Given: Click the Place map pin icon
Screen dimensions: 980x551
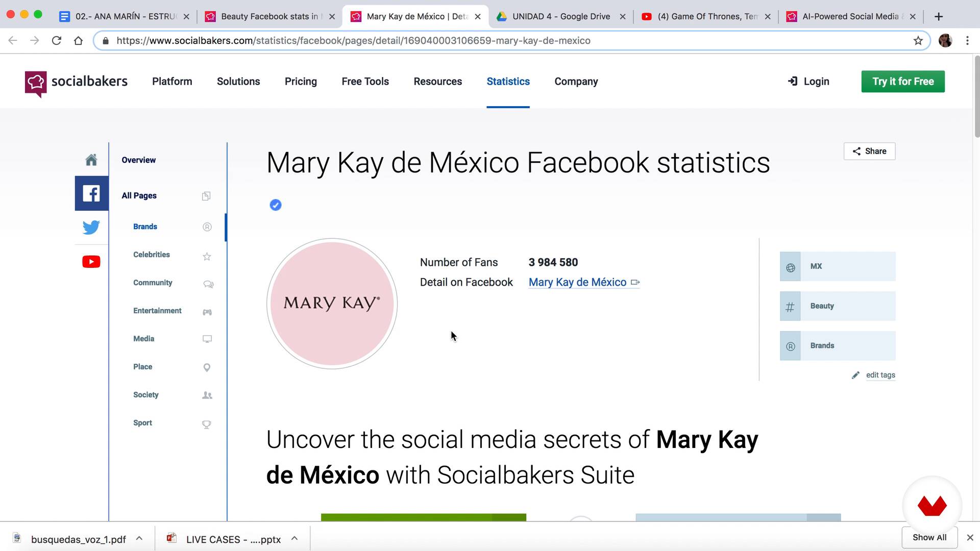Looking at the screenshot, I should tap(207, 367).
